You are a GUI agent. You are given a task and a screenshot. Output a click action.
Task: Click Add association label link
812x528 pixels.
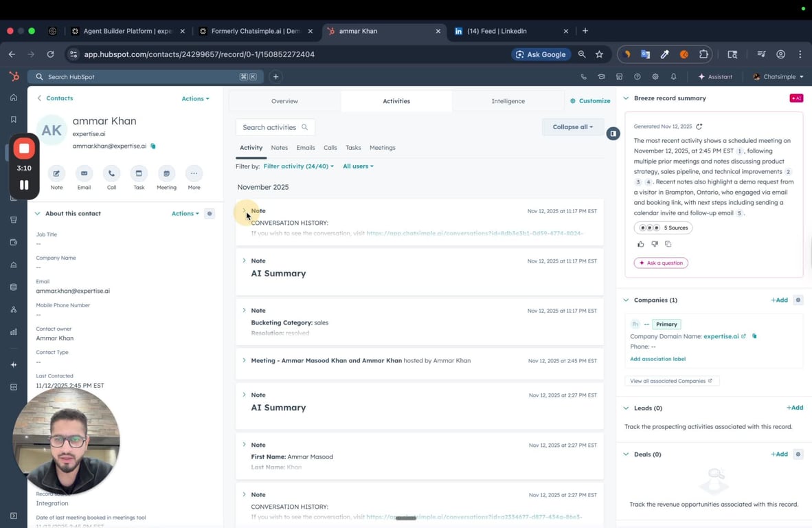(x=657, y=359)
